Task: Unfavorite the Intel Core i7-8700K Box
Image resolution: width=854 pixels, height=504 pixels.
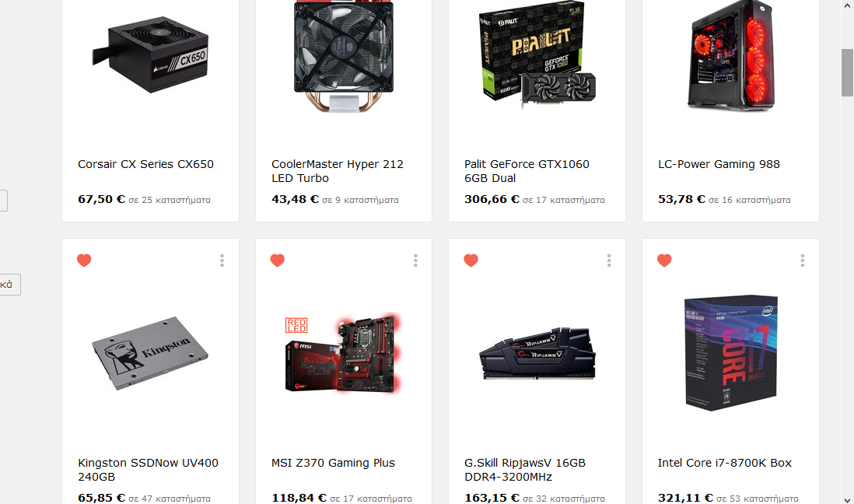Action: (x=664, y=261)
